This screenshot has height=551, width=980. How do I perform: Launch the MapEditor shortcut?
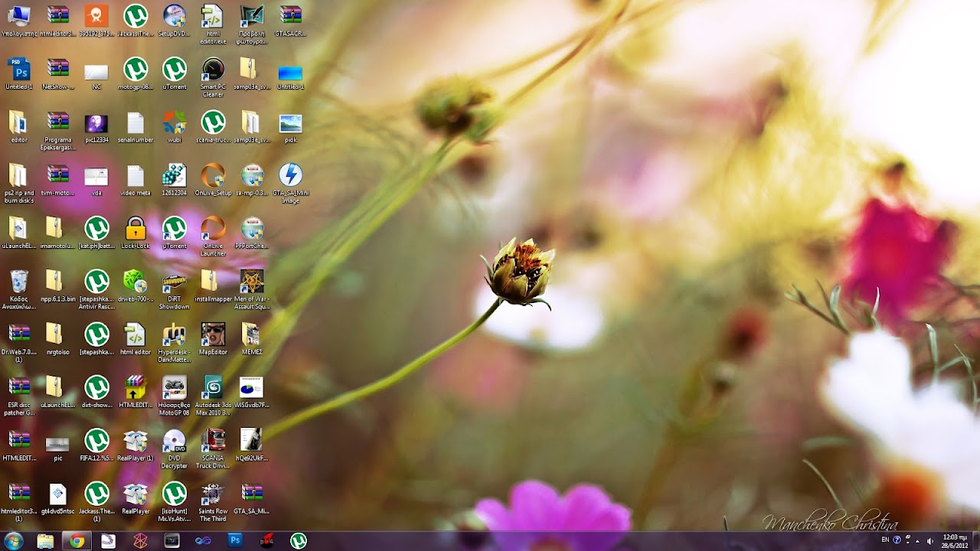pyautogui.click(x=213, y=339)
